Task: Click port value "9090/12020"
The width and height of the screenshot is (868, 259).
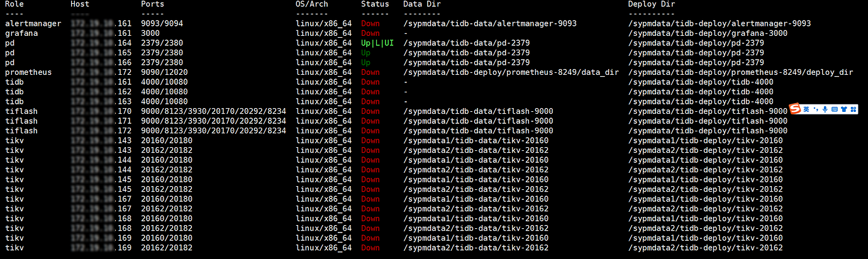Action: 164,72
